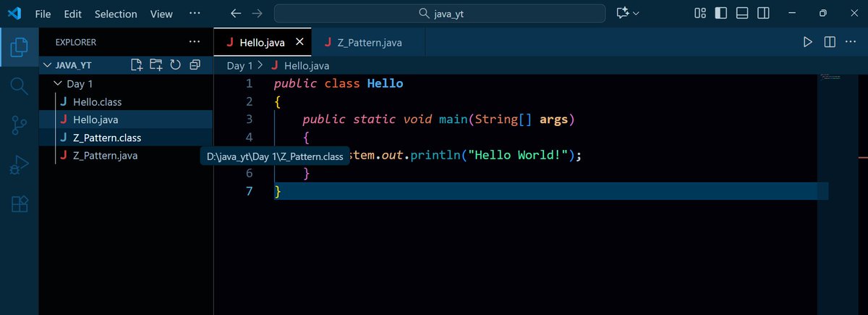Open the Run and Debug view
The height and width of the screenshot is (315, 868).
20,165
